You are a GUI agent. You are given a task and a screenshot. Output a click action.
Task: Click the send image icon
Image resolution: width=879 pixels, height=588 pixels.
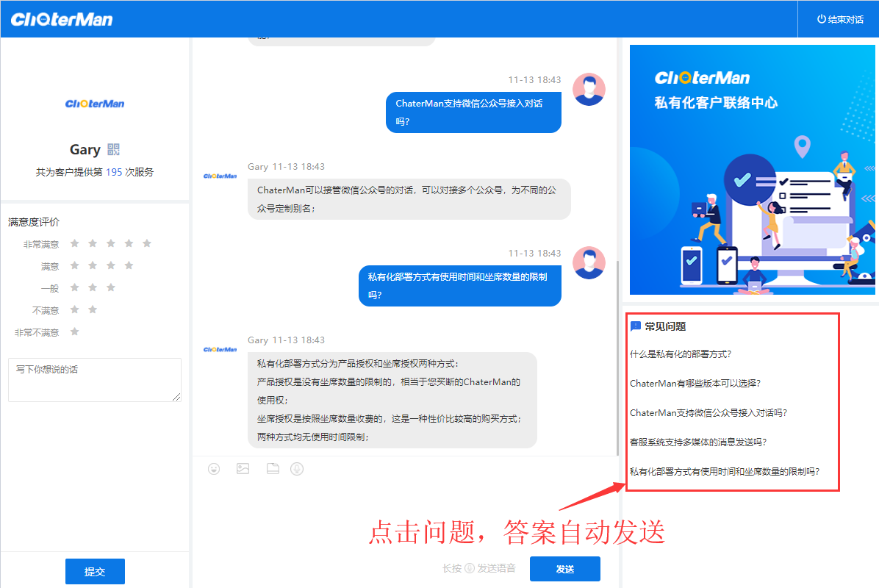coord(243,469)
